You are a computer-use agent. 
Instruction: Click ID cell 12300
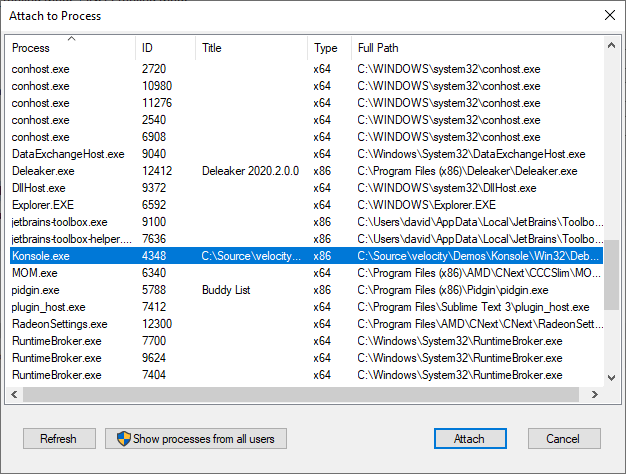coord(157,324)
